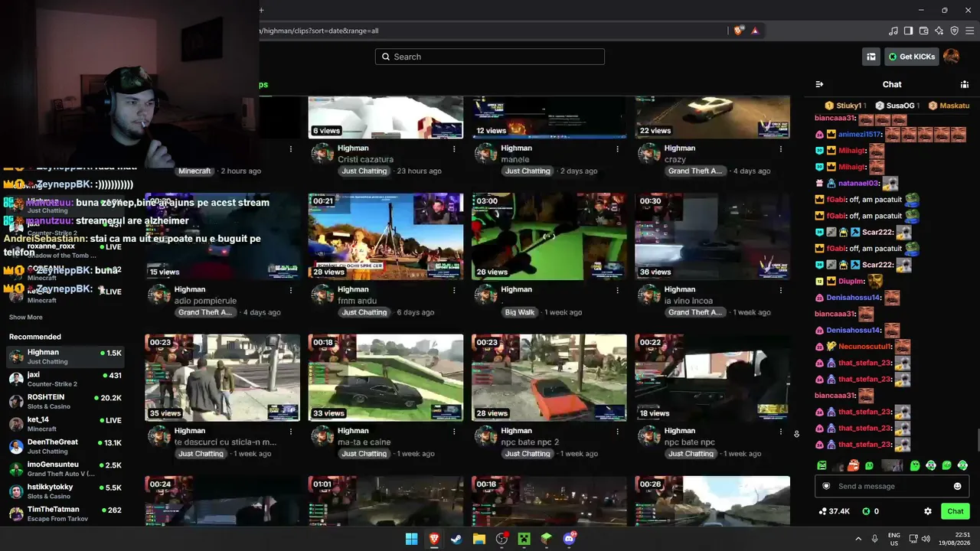Open the media playlist music note icon
The width and height of the screenshot is (980, 551).
click(x=893, y=31)
